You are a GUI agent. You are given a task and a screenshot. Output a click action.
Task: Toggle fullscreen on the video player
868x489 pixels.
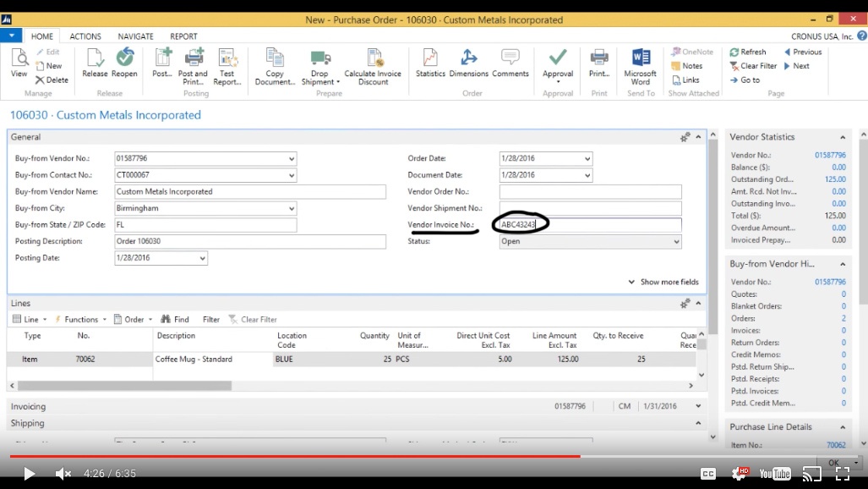coord(843,474)
